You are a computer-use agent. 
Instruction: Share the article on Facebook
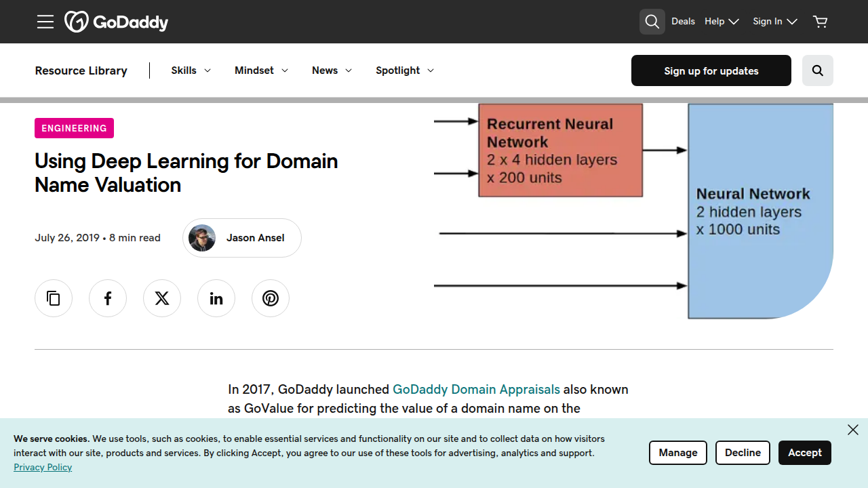click(x=108, y=298)
